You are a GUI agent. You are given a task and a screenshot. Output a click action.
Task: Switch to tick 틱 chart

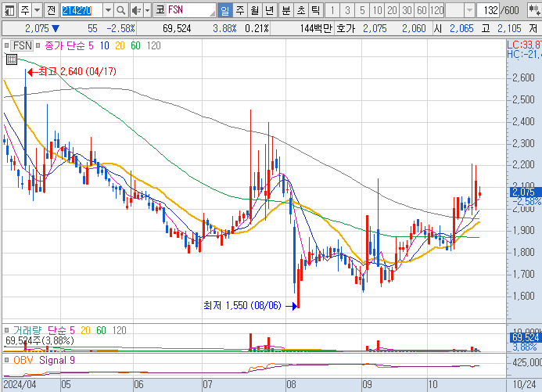point(316,10)
